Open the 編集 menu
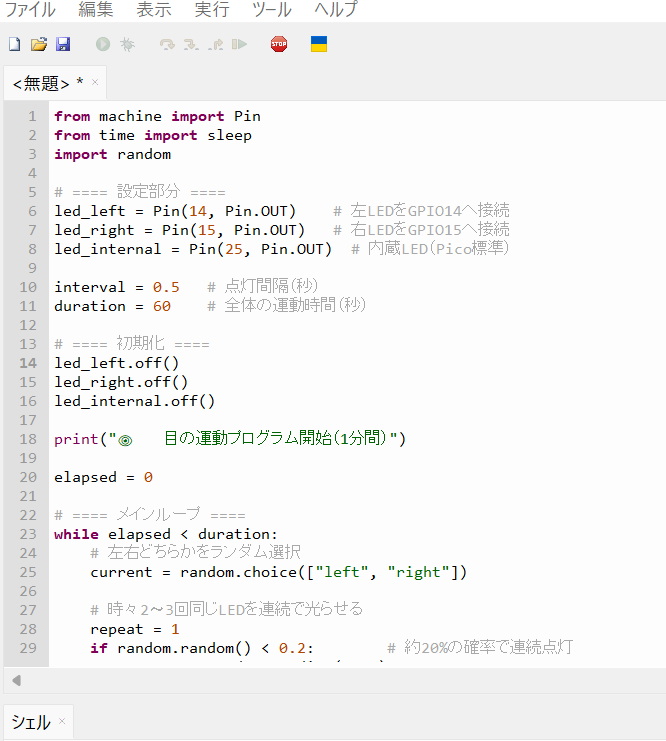Screen dimensions: 666x741 coord(96,10)
